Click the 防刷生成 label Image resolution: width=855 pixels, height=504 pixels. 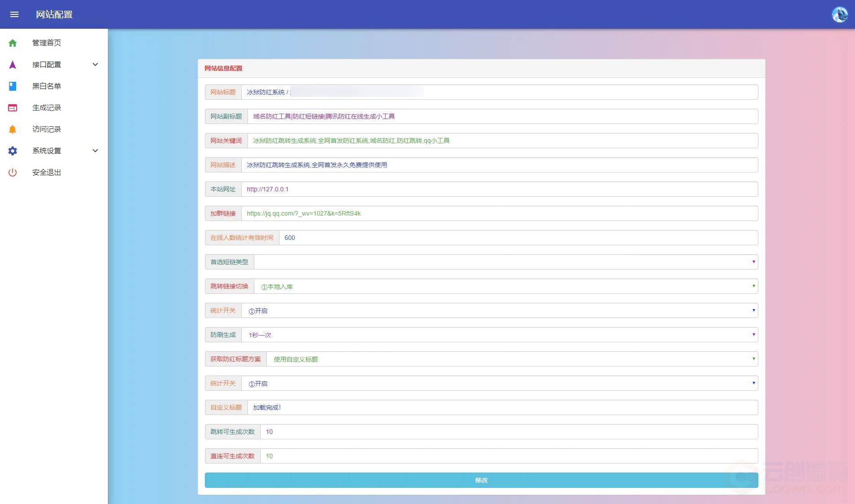point(223,335)
